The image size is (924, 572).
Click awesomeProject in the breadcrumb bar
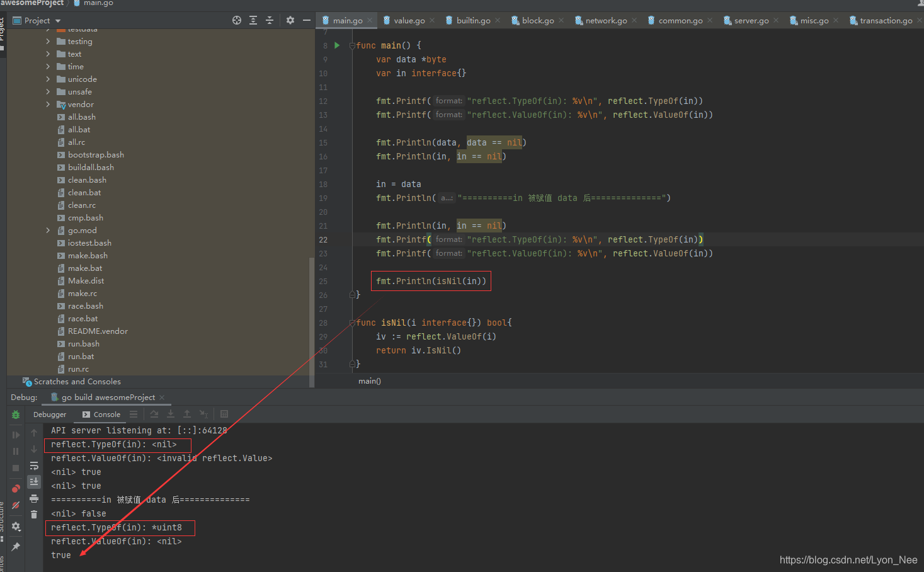point(32,3)
